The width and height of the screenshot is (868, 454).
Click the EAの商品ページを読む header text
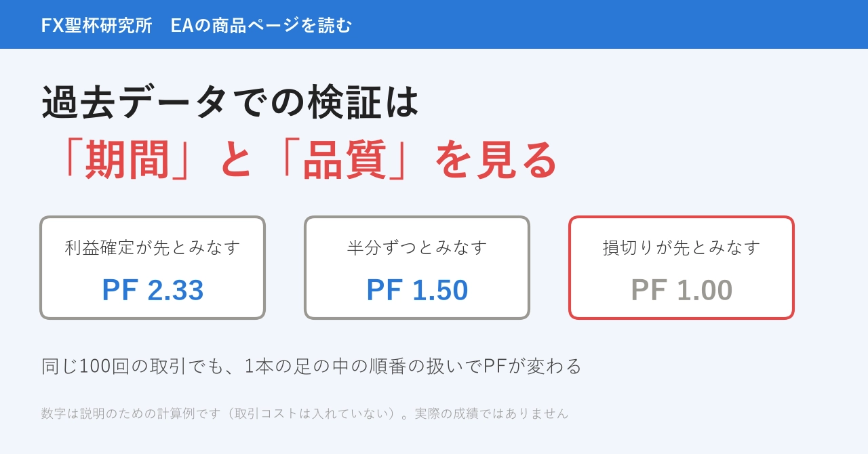click(261, 25)
